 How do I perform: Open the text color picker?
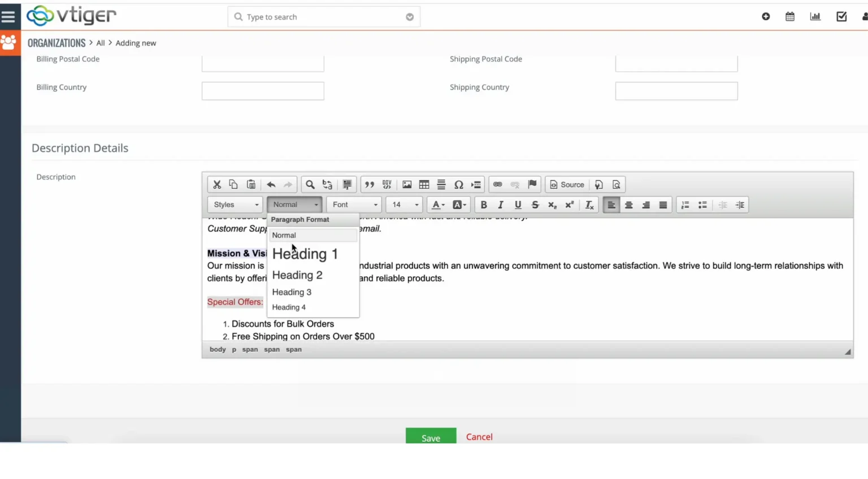(x=437, y=204)
